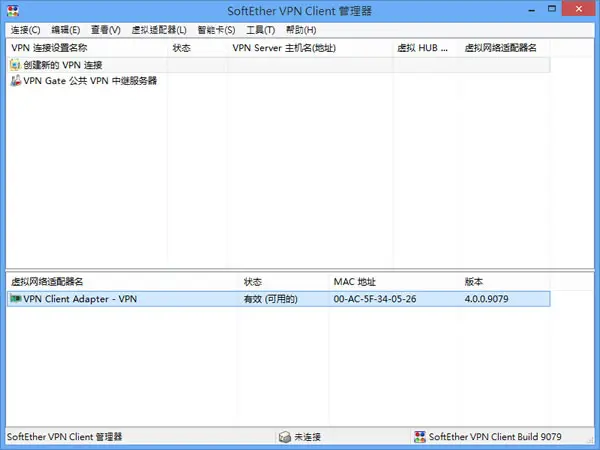Click the 有效 (可用的) status cell

click(271, 299)
